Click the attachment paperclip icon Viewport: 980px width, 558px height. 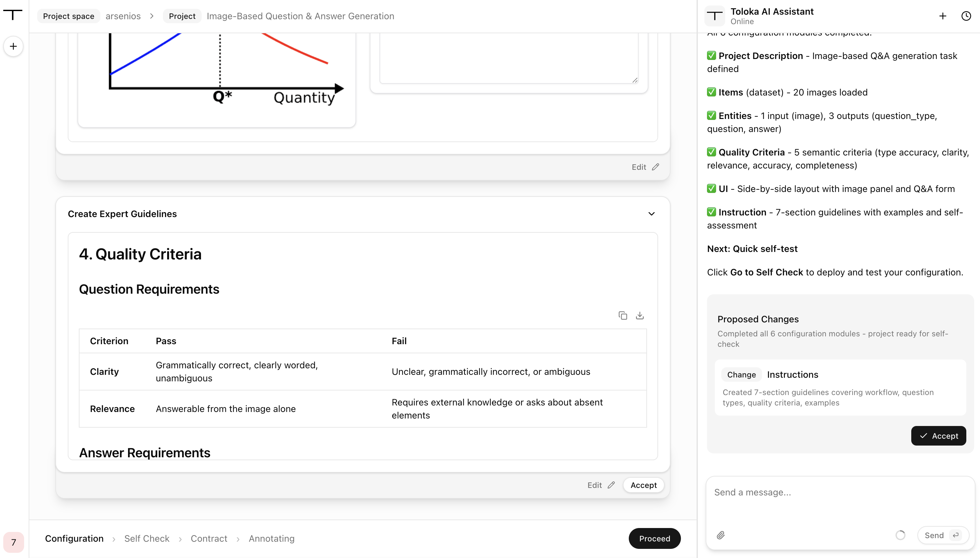point(720,535)
